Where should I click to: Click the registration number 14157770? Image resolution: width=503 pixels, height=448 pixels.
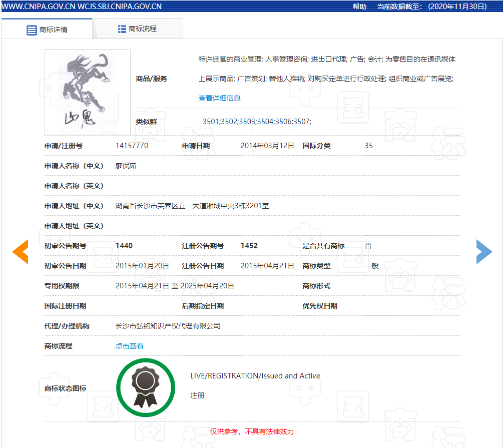pyautogui.click(x=132, y=146)
